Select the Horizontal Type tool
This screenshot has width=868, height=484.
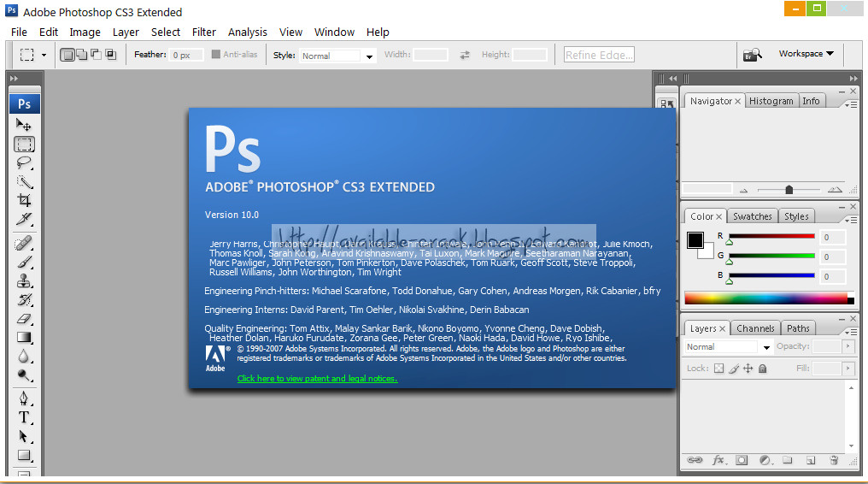(24, 417)
